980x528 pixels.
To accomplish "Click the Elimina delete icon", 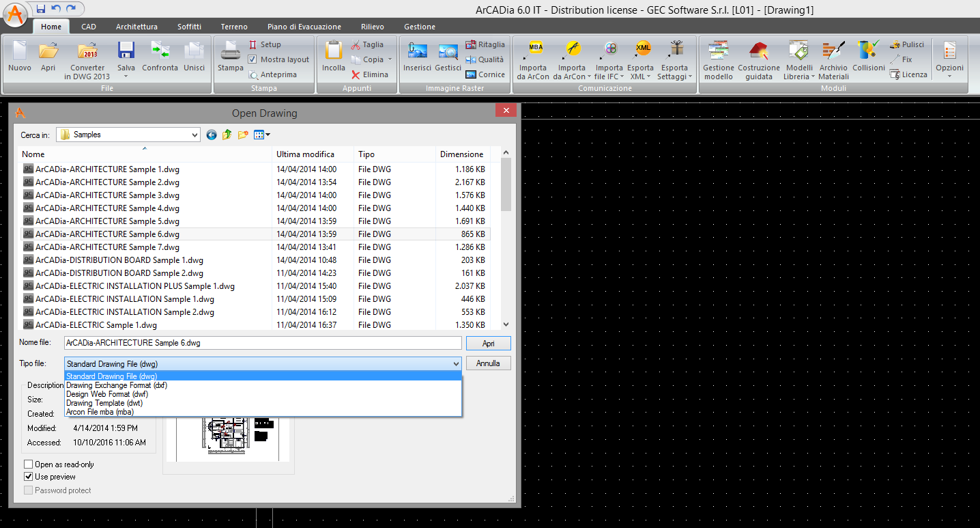I will point(356,75).
